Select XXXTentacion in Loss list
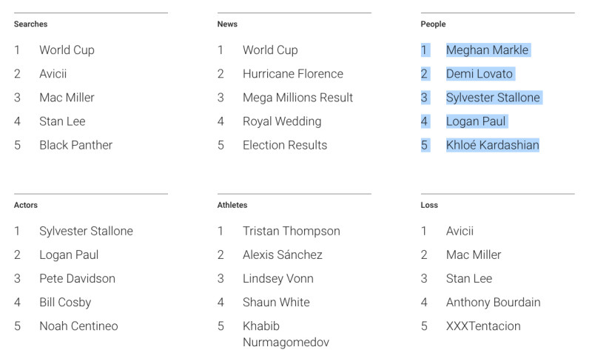The height and width of the screenshot is (364, 592). 483,326
